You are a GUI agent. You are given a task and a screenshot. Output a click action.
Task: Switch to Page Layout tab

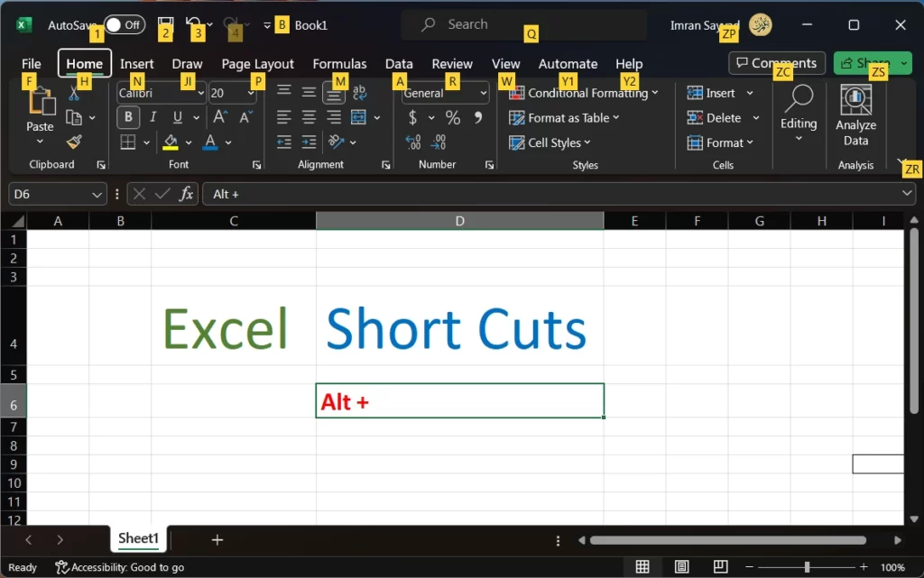257,63
